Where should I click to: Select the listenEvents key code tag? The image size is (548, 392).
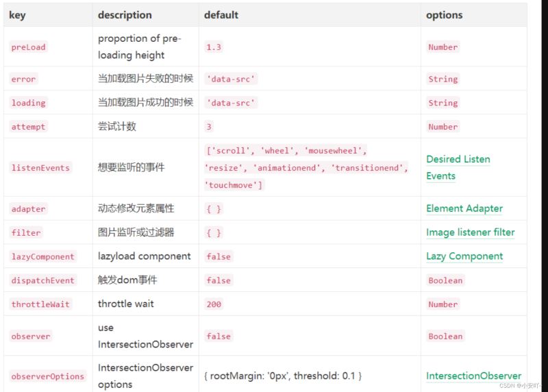coord(40,168)
